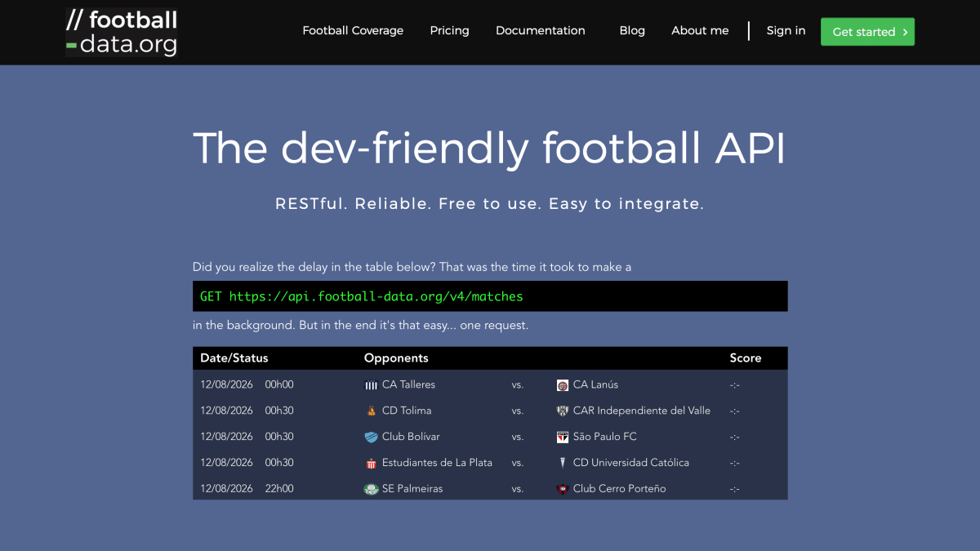Click the vs. text in Club Bolívar row
The height and width of the screenshot is (551, 980).
click(x=518, y=437)
